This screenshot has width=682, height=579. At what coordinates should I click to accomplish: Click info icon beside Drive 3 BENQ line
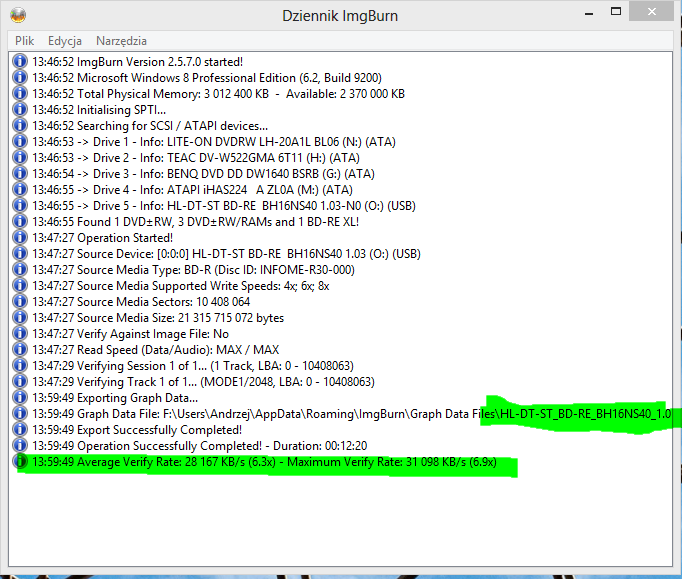[20, 173]
